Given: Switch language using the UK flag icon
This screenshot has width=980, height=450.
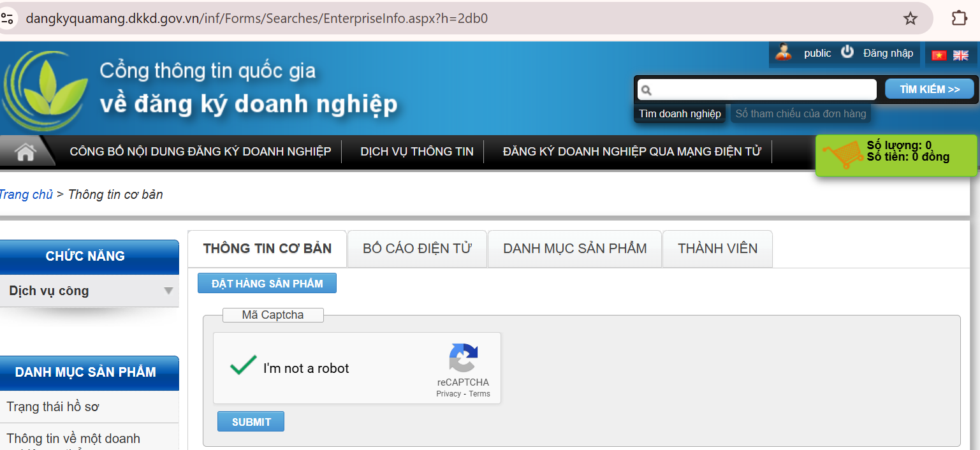Looking at the screenshot, I should click(x=960, y=55).
